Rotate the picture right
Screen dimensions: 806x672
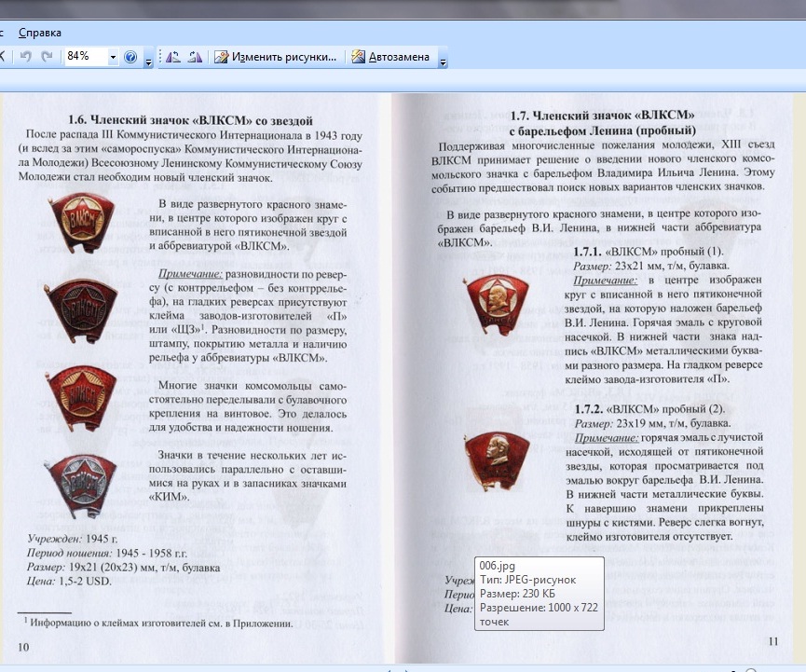(195, 57)
